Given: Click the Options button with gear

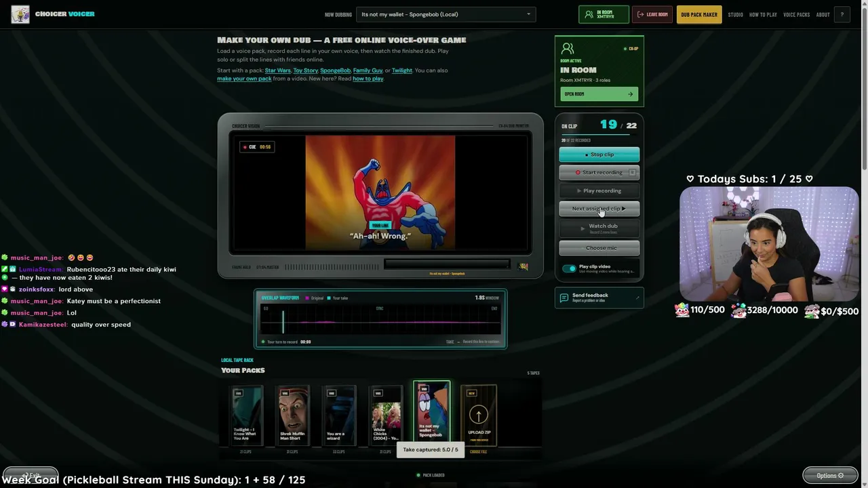Looking at the screenshot, I should click(x=830, y=475).
